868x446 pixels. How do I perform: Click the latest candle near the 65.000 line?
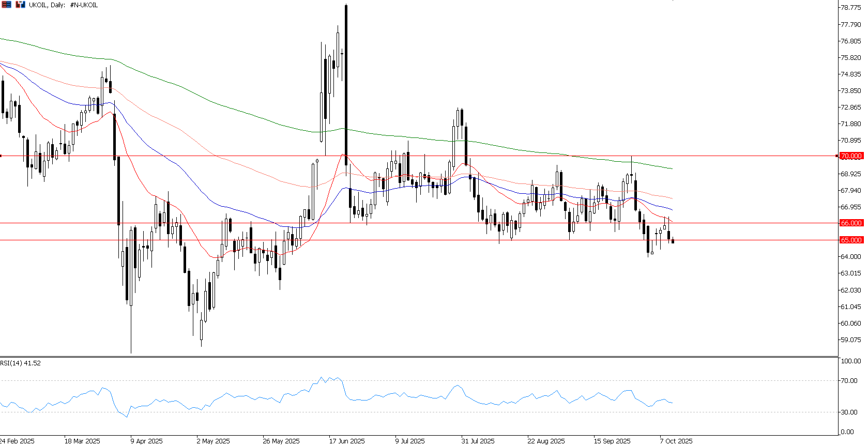(x=673, y=241)
